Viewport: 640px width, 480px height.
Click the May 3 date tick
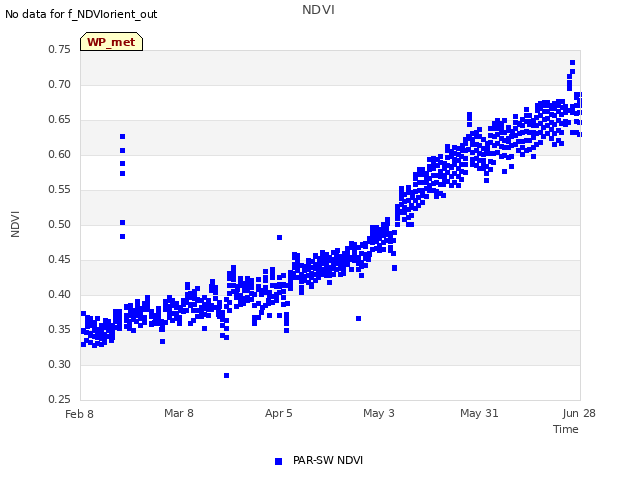379,413
